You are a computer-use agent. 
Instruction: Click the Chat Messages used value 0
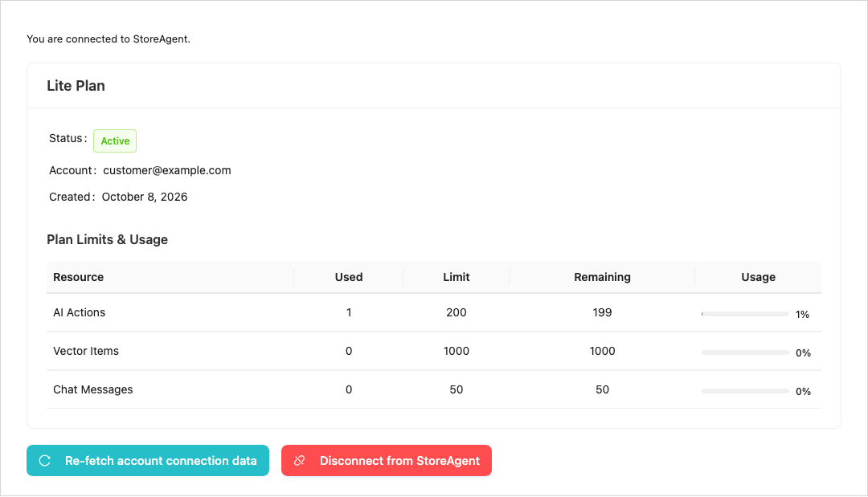(x=349, y=389)
